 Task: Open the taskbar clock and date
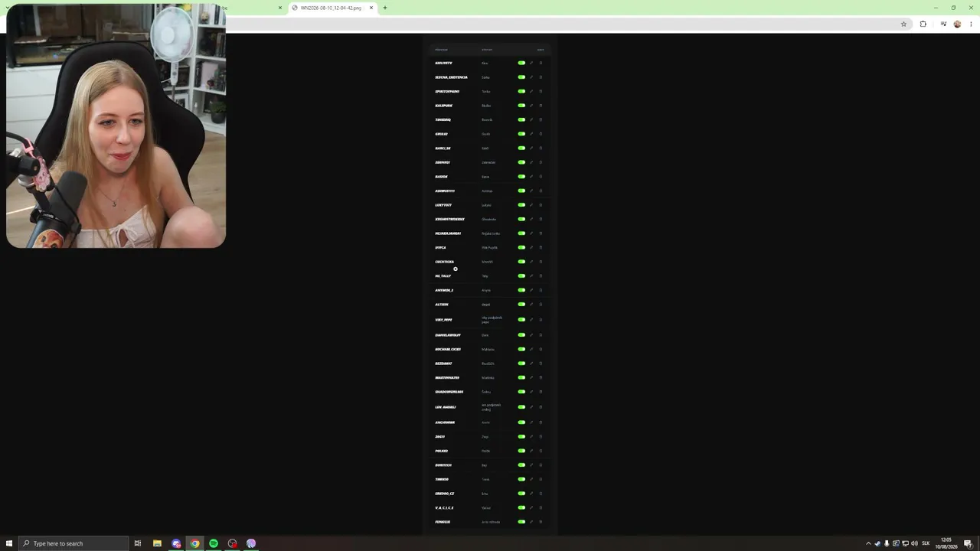946,543
